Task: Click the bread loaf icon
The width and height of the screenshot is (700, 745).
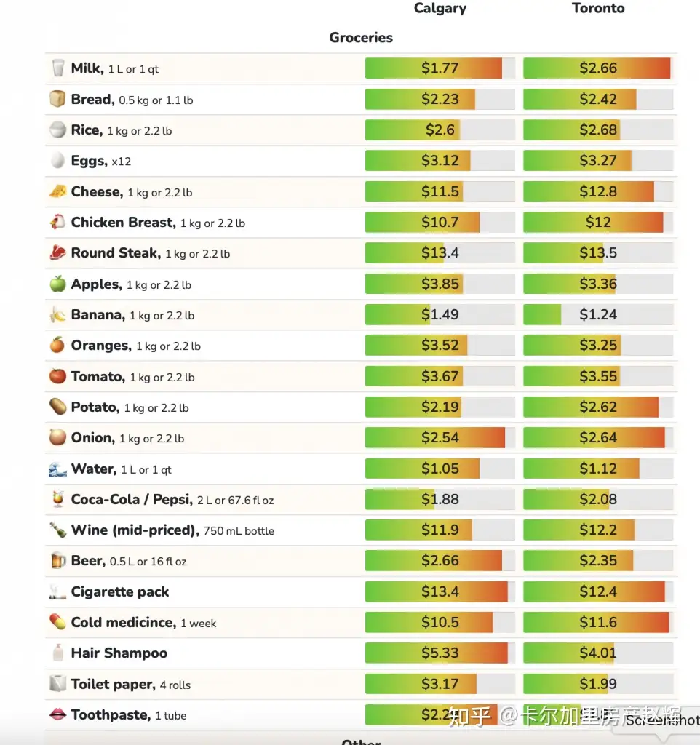Action: 58,99
